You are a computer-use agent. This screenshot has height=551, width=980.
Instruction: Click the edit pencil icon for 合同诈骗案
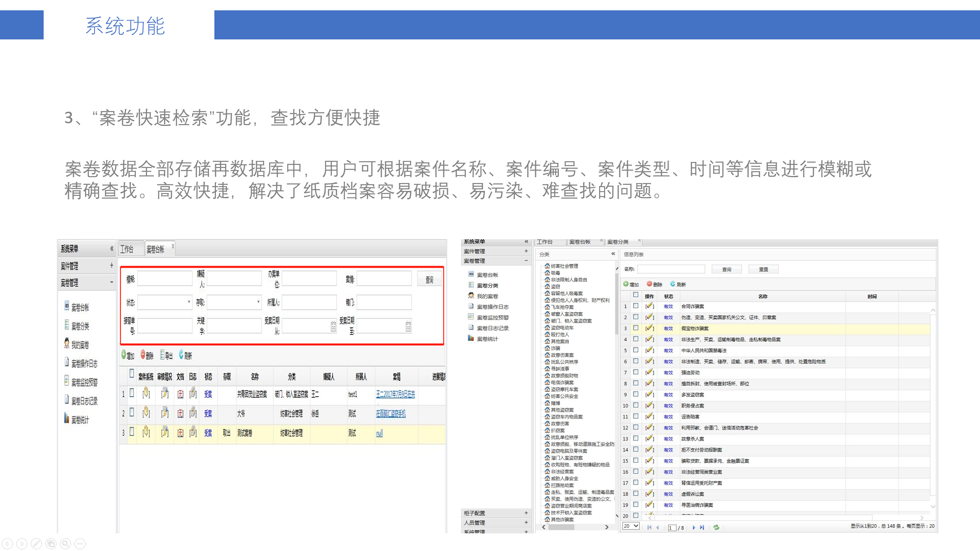click(x=649, y=306)
